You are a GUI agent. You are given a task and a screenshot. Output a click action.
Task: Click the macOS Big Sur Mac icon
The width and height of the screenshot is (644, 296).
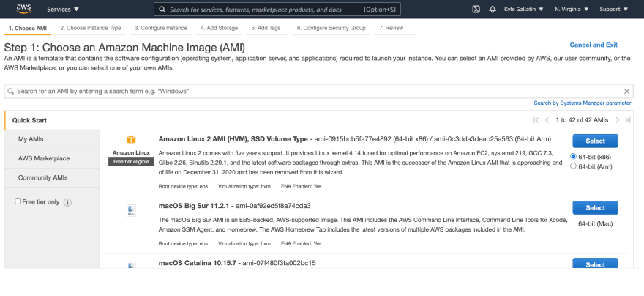[x=131, y=211]
